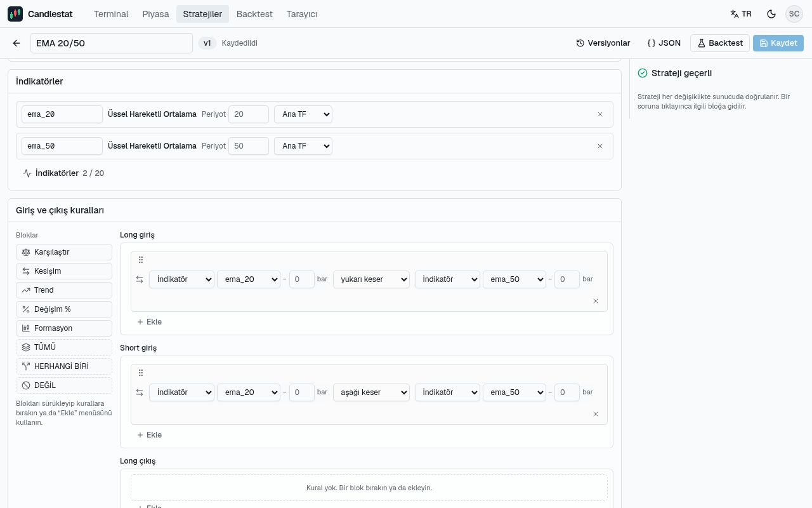This screenshot has height=508, width=812.
Task: Delete the Short giriş crossover rule
Action: coord(595,414)
